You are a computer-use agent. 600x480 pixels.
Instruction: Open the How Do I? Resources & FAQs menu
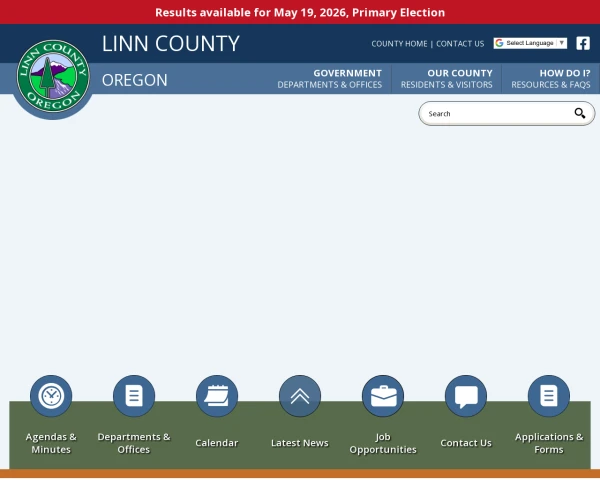click(x=551, y=79)
